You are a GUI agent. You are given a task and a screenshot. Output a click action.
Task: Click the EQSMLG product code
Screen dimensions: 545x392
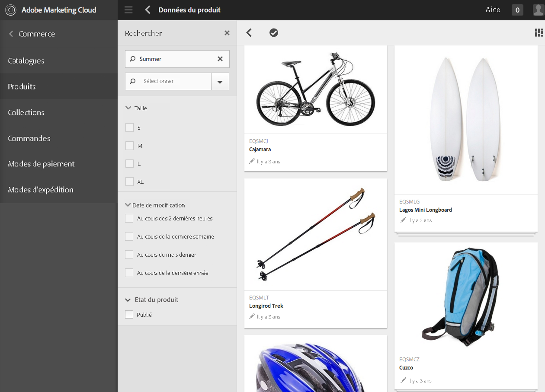click(410, 202)
